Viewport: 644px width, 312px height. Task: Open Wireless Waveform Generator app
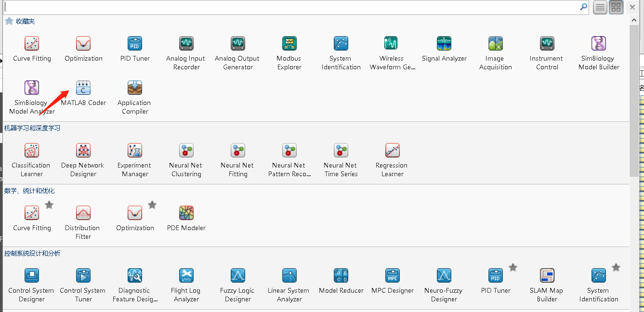coord(392,53)
